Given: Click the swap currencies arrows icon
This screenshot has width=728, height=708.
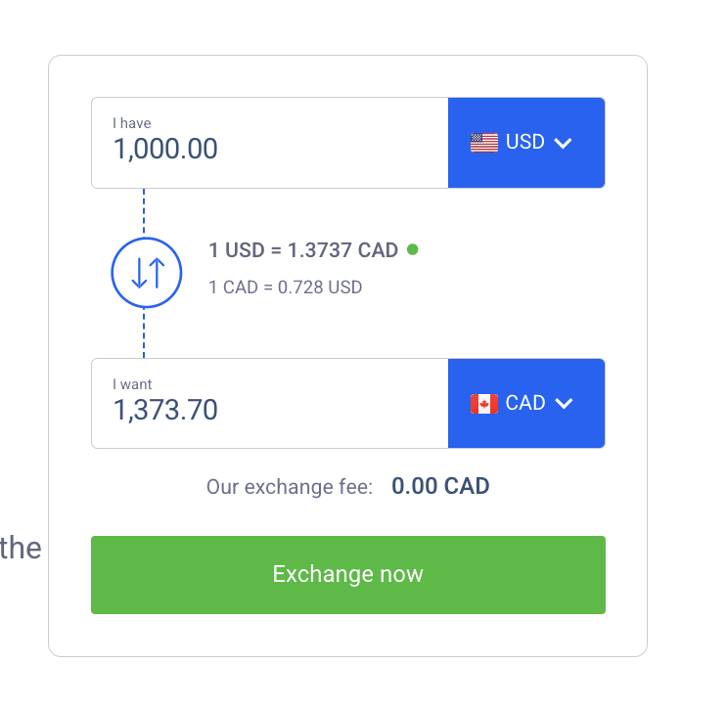Looking at the screenshot, I should click(147, 273).
